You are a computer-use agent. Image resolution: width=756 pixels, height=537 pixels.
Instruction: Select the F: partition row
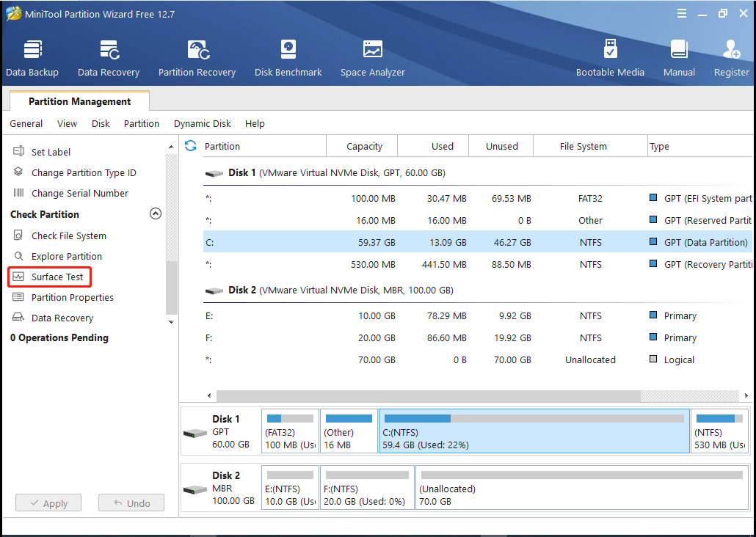point(477,338)
